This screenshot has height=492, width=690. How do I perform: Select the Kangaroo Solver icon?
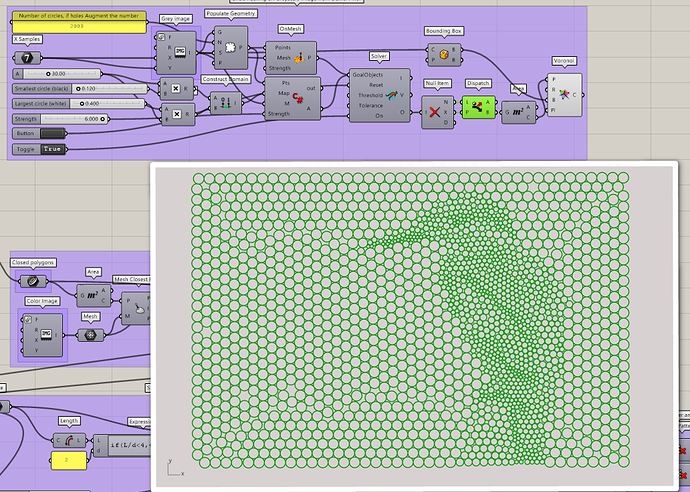click(x=391, y=95)
